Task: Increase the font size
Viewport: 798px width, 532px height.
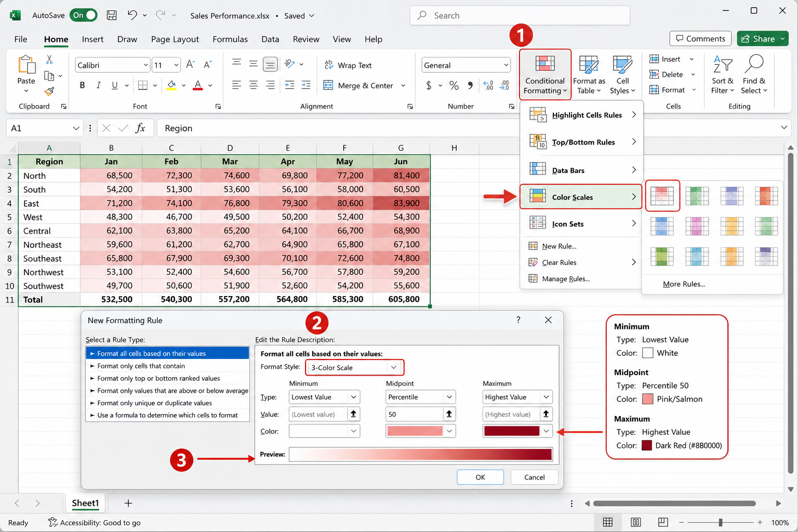Action: point(190,65)
